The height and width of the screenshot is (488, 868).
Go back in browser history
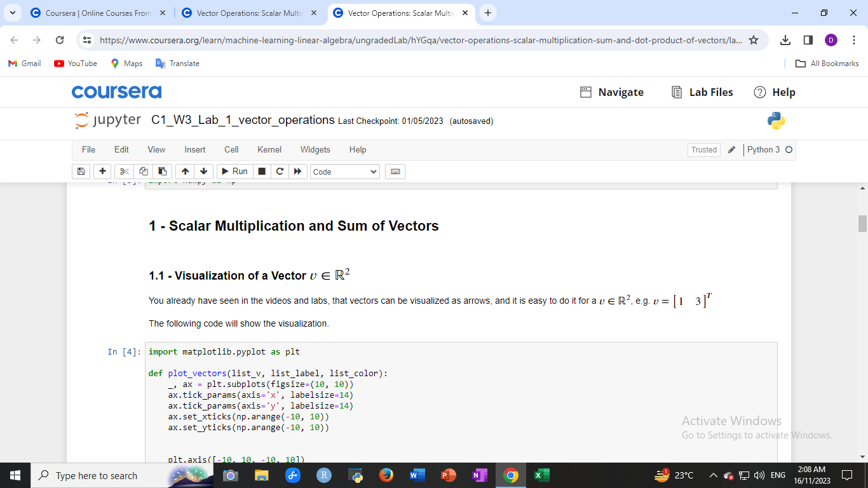click(14, 40)
